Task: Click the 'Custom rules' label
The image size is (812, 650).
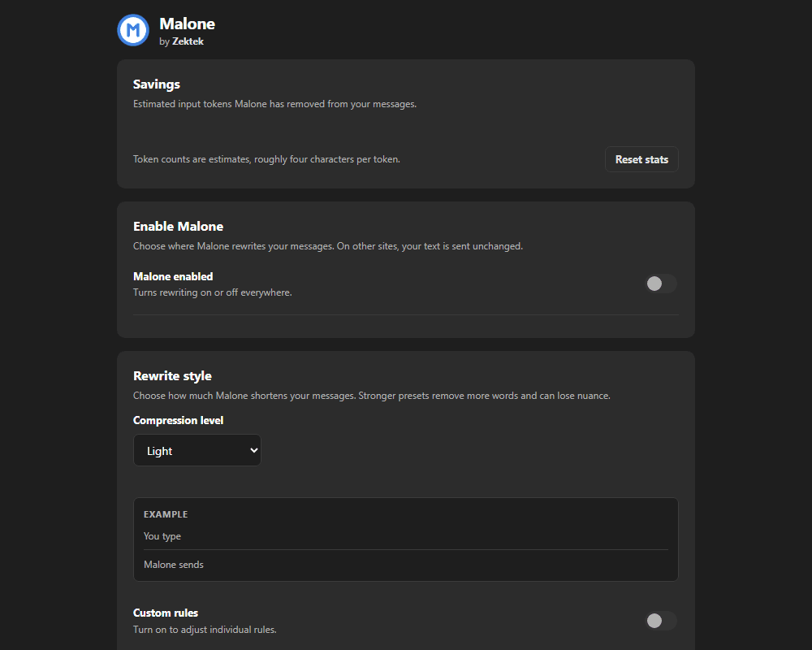Action: click(166, 613)
